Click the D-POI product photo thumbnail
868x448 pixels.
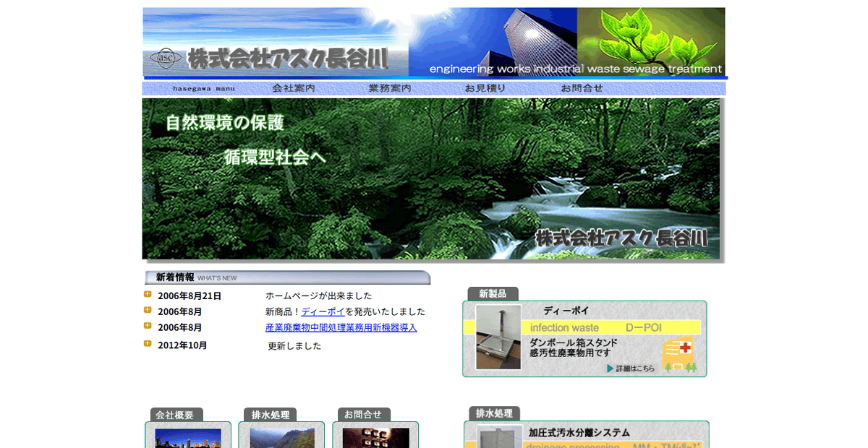498,336
